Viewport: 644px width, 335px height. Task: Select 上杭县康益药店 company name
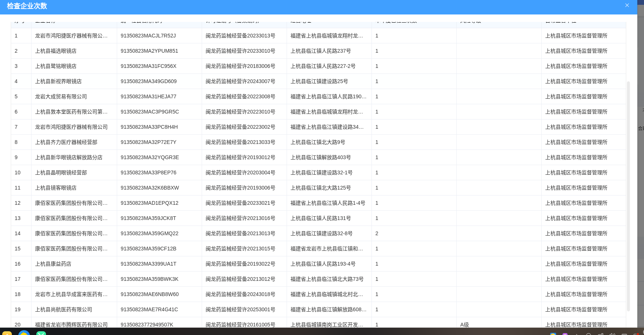pos(53,264)
